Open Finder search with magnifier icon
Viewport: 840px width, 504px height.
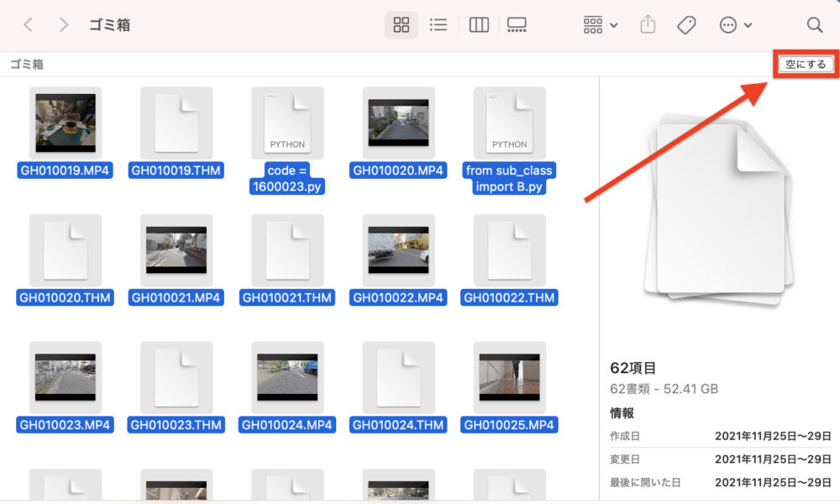pos(814,24)
